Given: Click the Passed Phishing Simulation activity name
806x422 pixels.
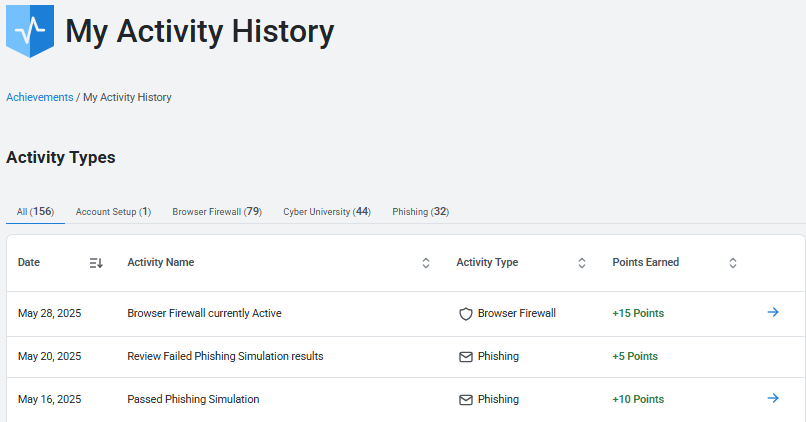Looking at the screenshot, I should tap(193, 399).
